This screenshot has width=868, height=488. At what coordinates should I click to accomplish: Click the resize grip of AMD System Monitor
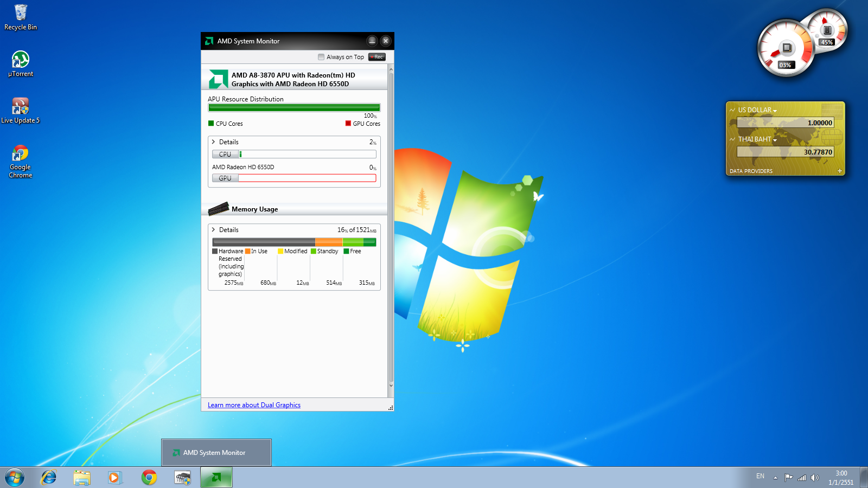(391, 407)
